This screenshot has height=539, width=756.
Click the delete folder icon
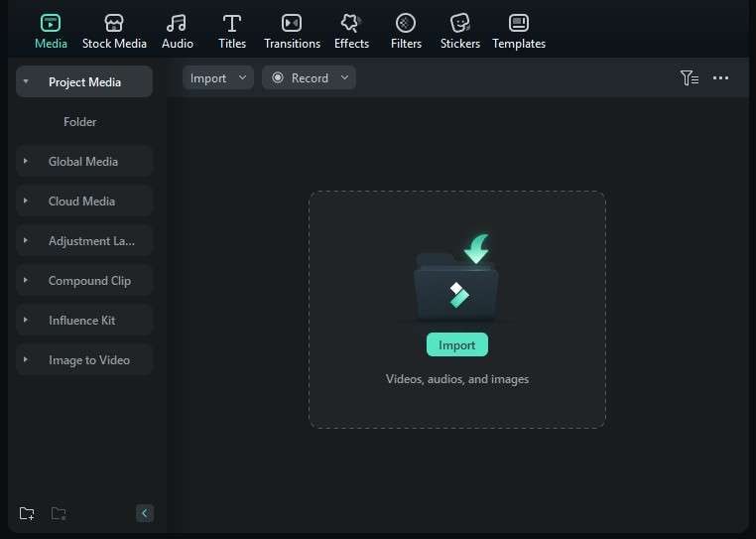point(59,513)
